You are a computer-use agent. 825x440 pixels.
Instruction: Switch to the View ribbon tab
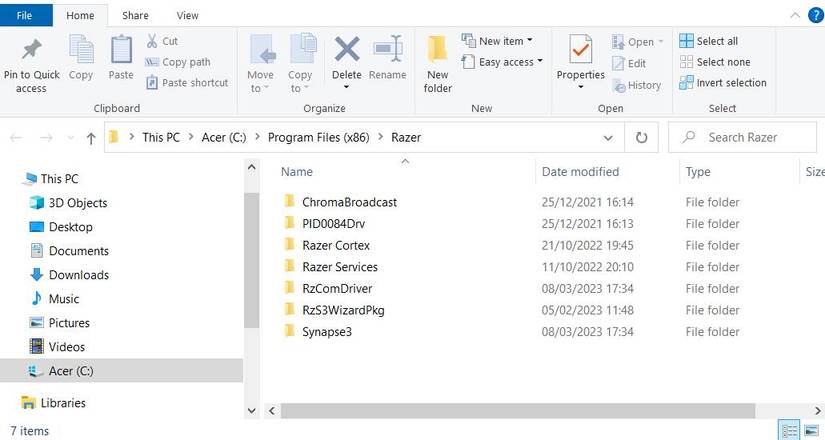(187, 16)
